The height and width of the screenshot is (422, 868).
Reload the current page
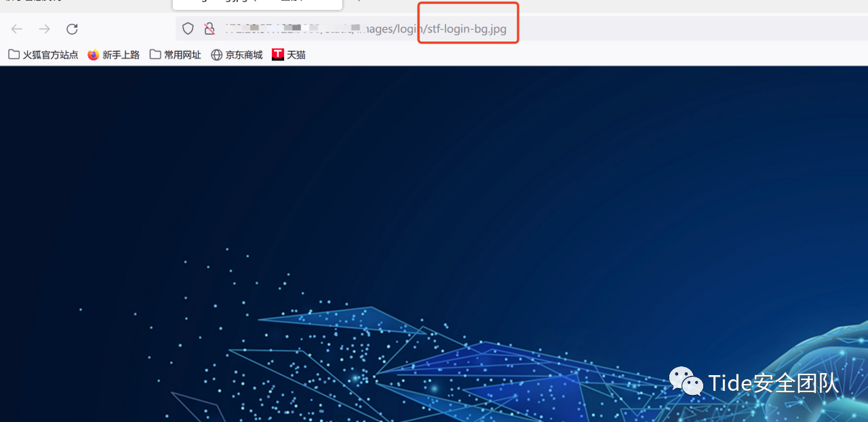(72, 29)
